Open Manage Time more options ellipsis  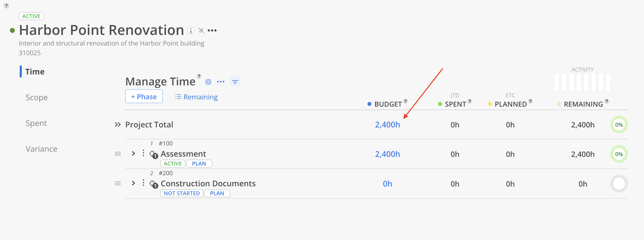click(221, 82)
